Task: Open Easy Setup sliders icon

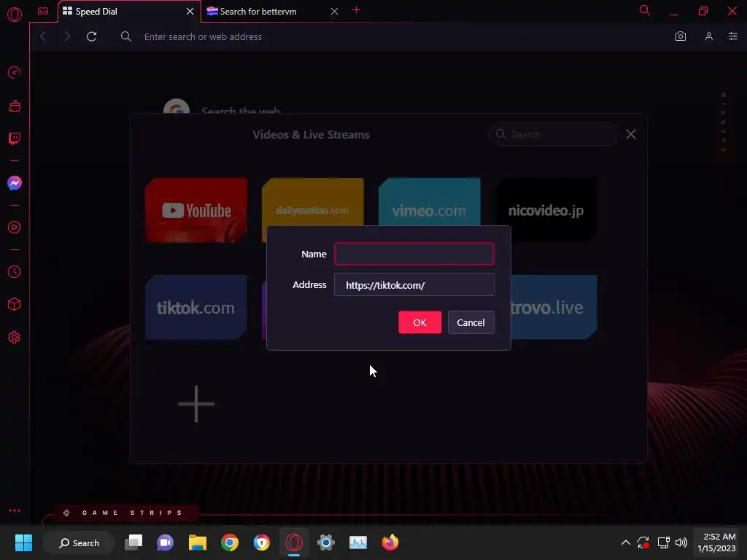Action: click(733, 36)
